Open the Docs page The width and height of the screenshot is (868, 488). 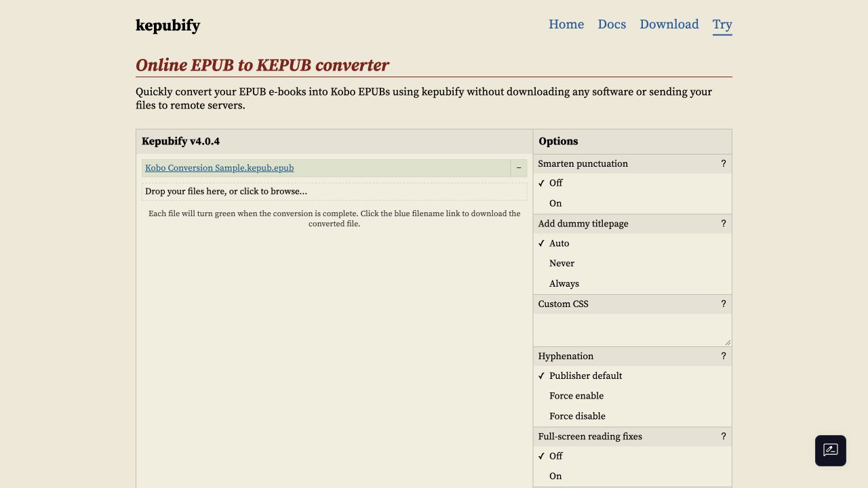(x=612, y=24)
